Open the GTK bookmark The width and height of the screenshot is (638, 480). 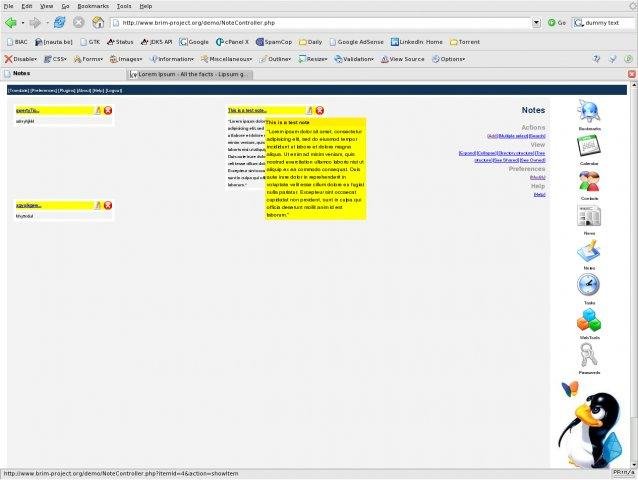pos(90,42)
